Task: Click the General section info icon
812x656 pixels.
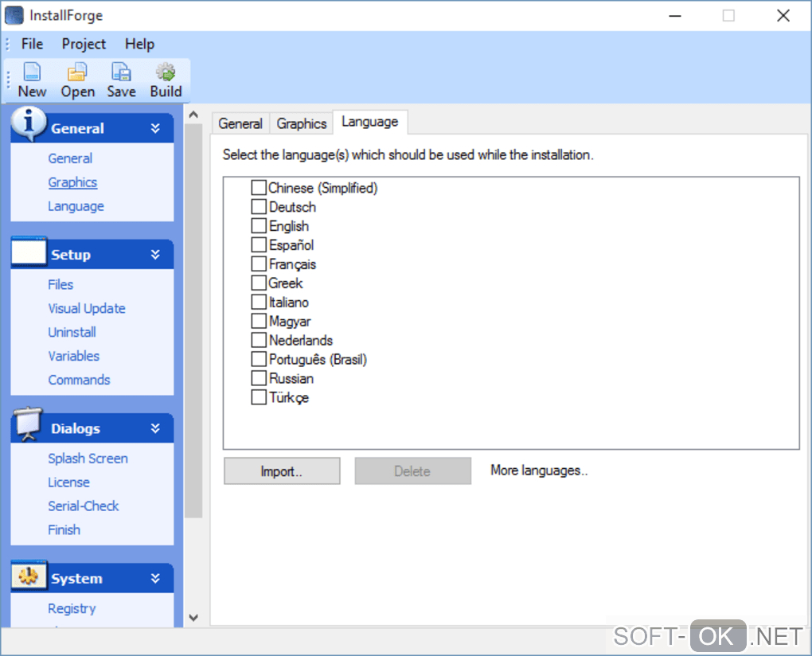Action: 29,124
